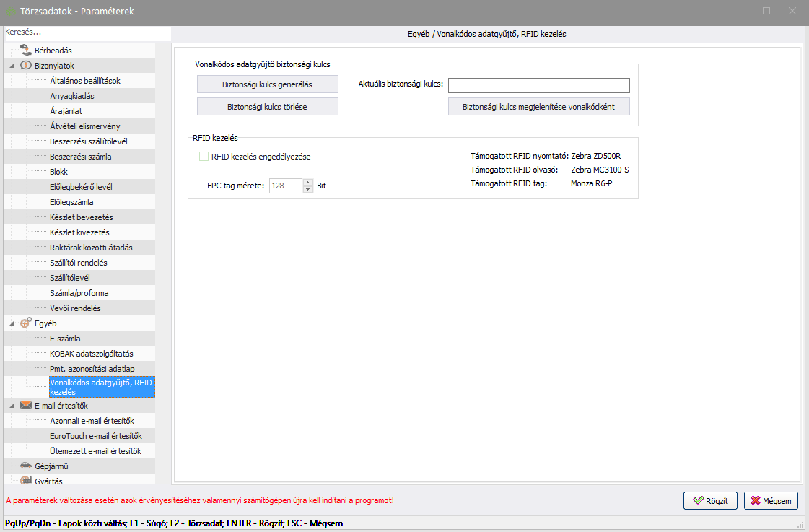Screen dimensions: 809x532
Task: Click the Gépjármű car icon
Action: point(26,466)
